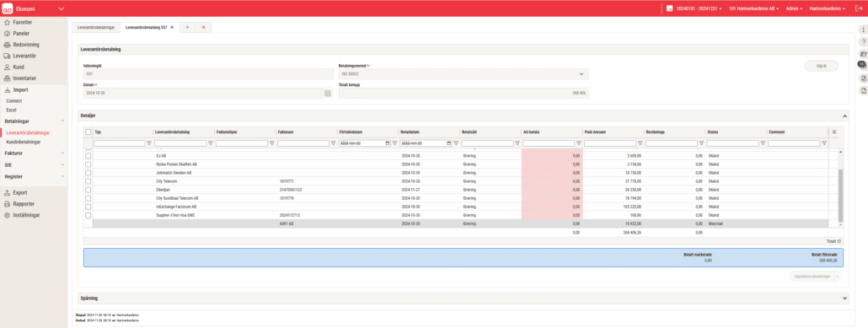This screenshot has width=868, height=328.
Task: Click the Leverantörsbetalning column filter input
Action: pos(179,143)
